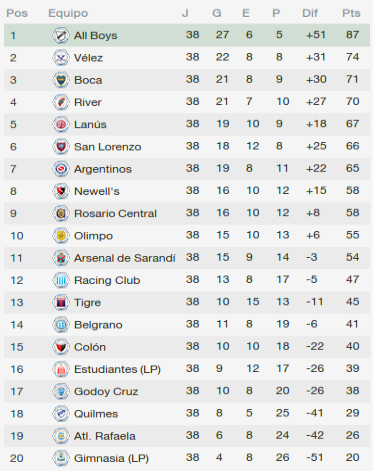
Task: Select the Colón club badge
Action: [61, 347]
